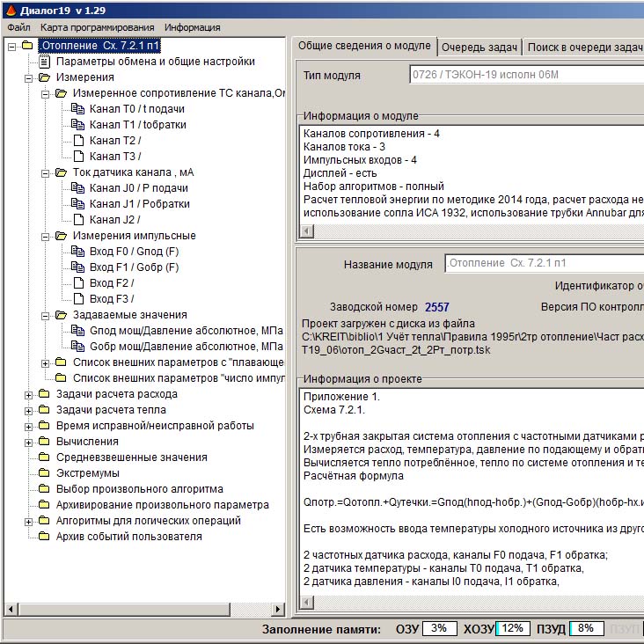Expand the Задачи расчета расхода node
The width and height of the screenshot is (644, 644).
[x=28, y=394]
